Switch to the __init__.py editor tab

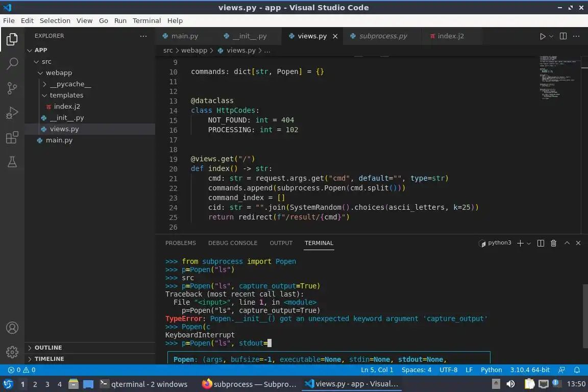coord(250,36)
